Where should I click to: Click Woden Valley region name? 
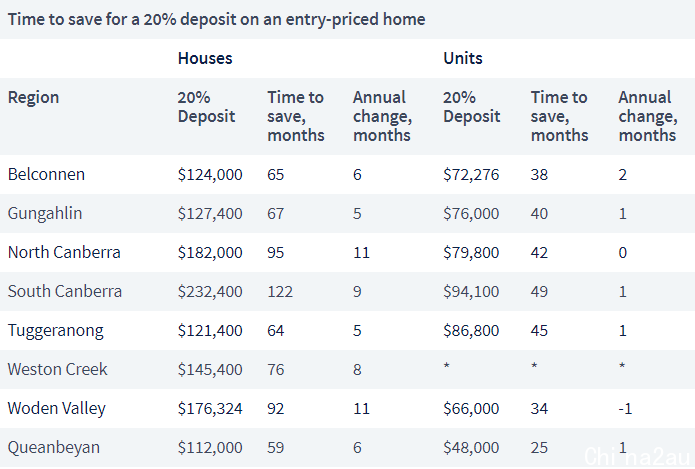coord(57,409)
